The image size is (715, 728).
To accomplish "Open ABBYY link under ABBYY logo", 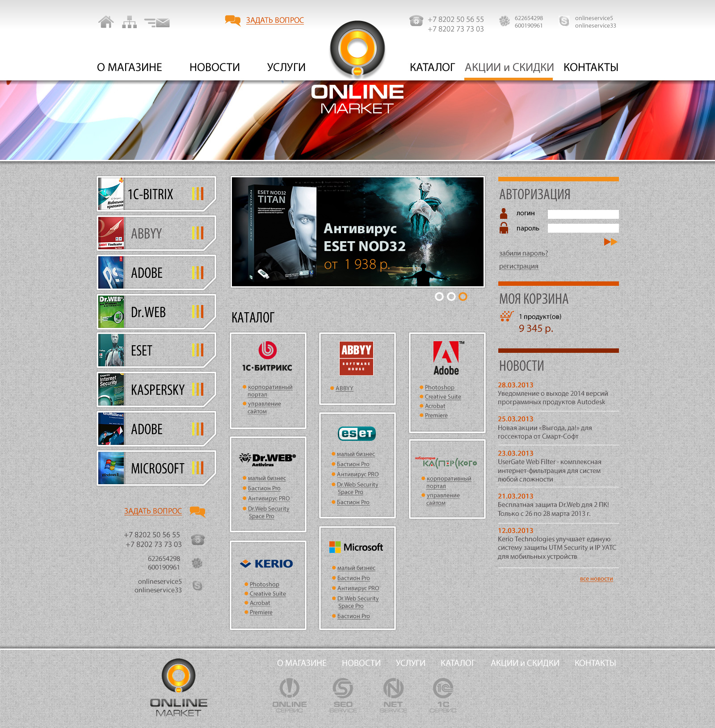I will (344, 389).
